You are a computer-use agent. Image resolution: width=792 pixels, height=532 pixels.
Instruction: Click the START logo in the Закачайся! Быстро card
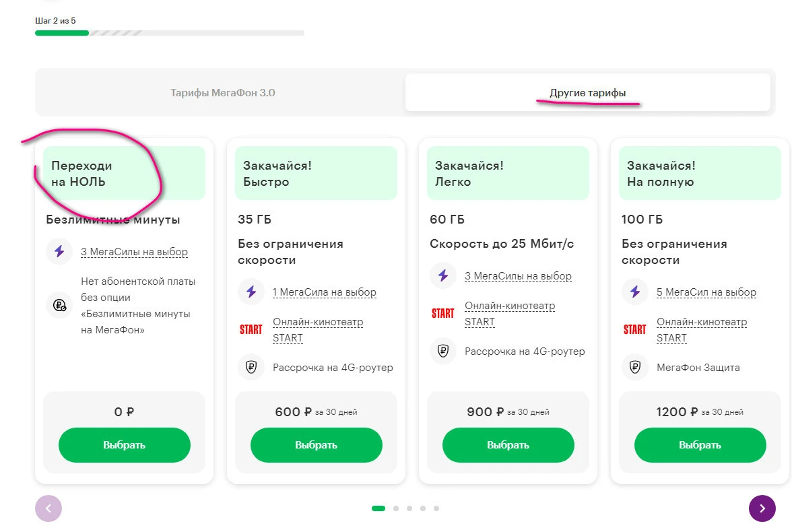(x=251, y=329)
